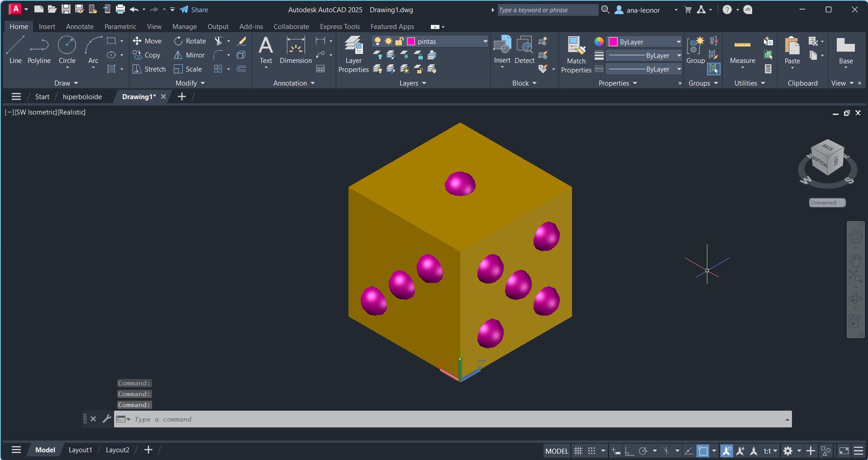
Task: Select the Polyline tool
Action: (39, 50)
